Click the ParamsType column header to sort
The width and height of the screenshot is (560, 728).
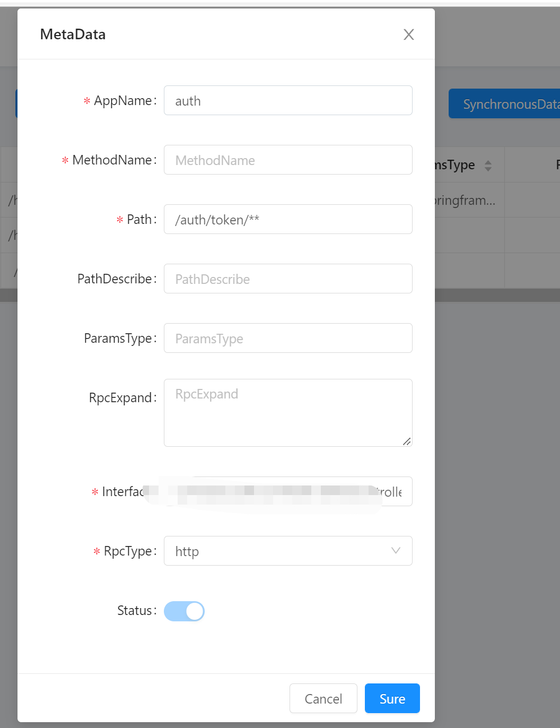coord(456,164)
